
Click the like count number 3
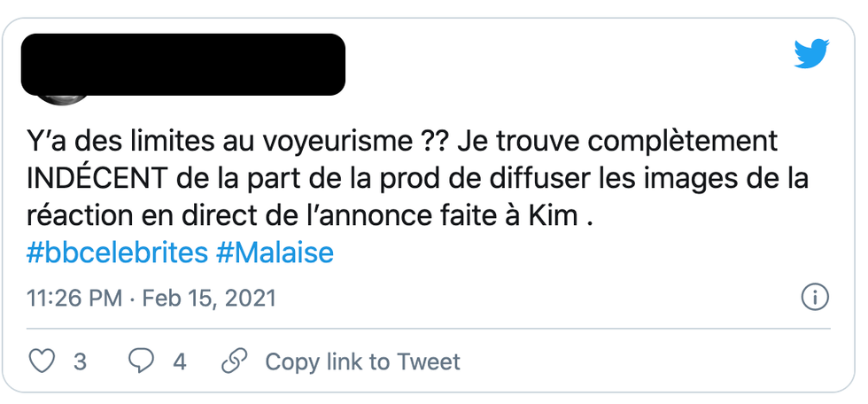[80, 361]
